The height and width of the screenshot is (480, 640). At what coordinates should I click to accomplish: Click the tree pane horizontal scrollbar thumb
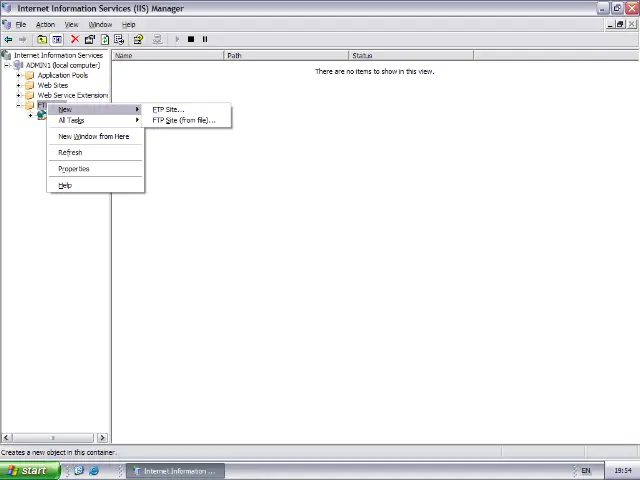53,438
